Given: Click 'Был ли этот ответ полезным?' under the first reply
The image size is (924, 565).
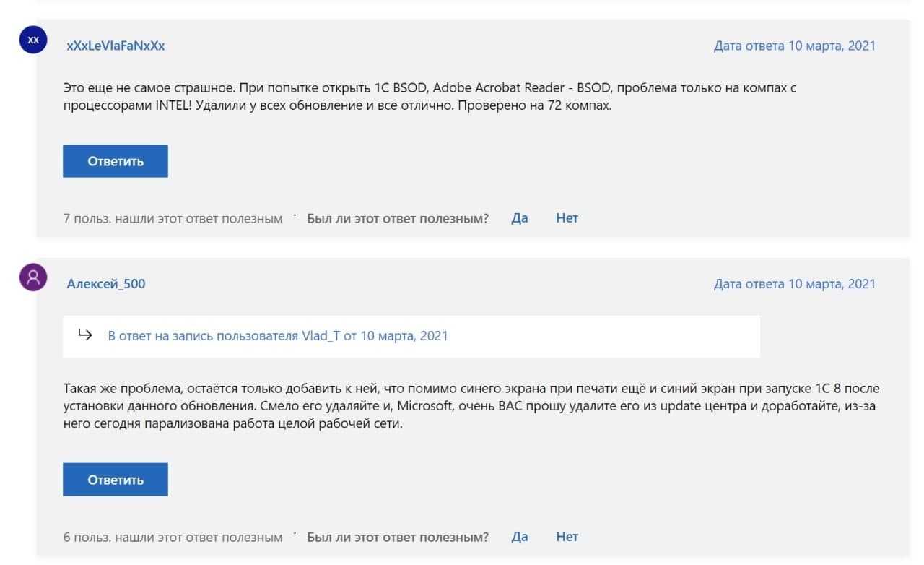Looking at the screenshot, I should pyautogui.click(x=398, y=218).
